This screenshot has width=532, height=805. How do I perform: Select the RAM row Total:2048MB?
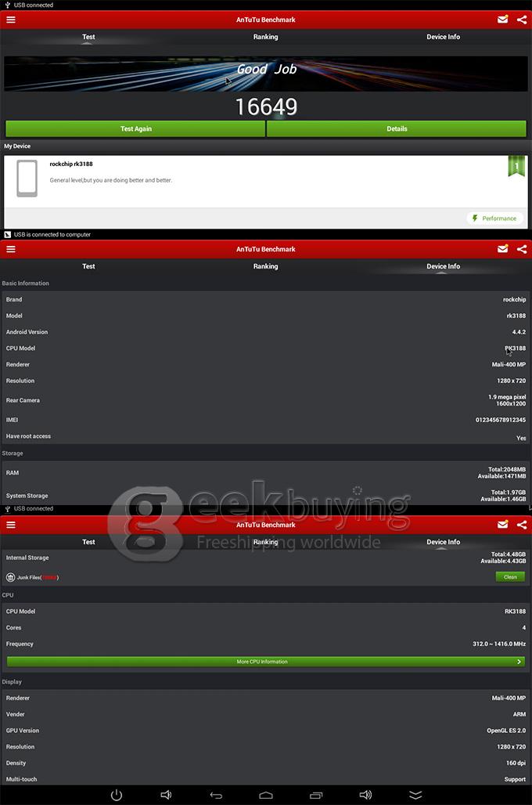coord(266,473)
